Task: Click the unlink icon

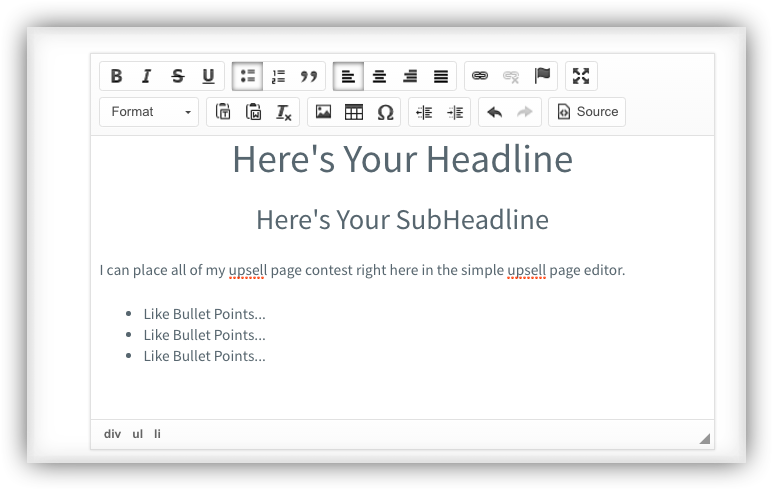Action: tap(511, 76)
